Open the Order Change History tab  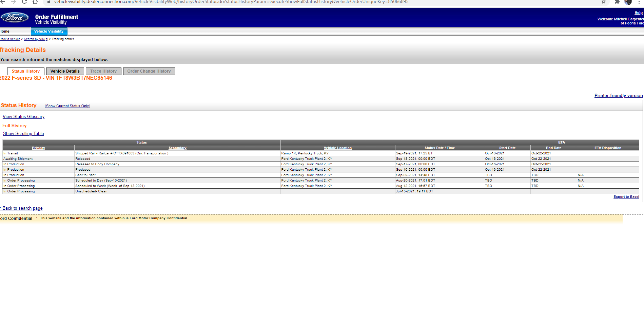[x=149, y=71]
